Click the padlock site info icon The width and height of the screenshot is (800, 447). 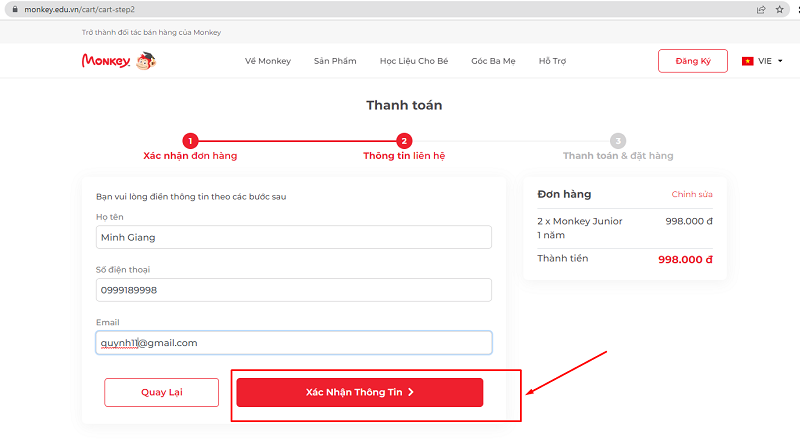(15, 9)
